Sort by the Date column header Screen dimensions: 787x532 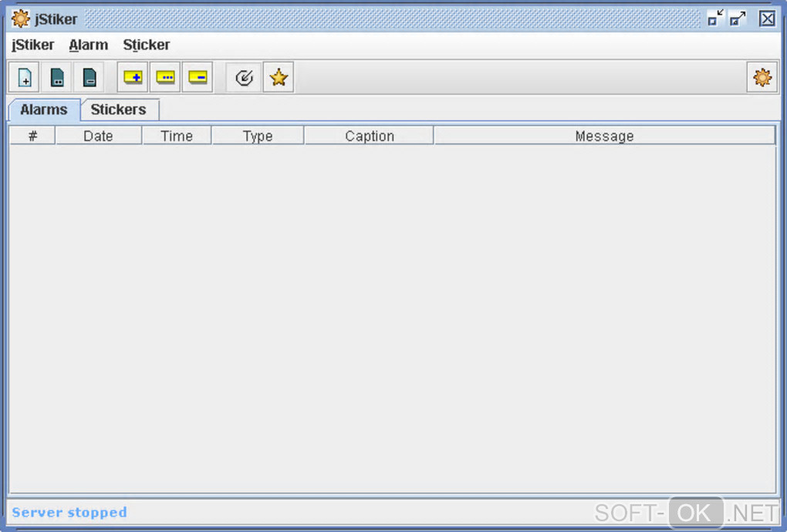point(99,136)
